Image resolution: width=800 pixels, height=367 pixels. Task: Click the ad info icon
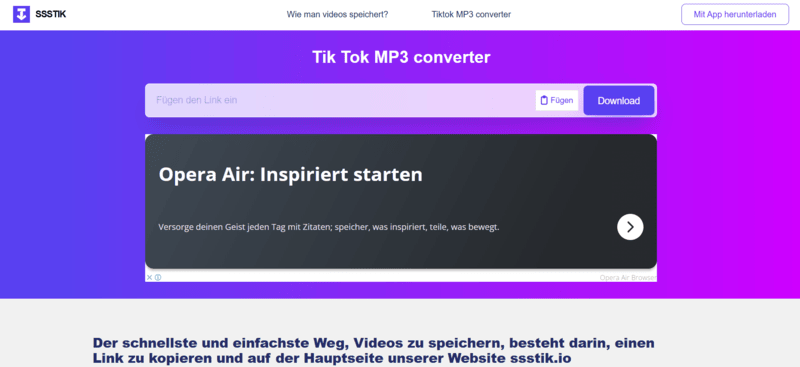pyautogui.click(x=158, y=278)
